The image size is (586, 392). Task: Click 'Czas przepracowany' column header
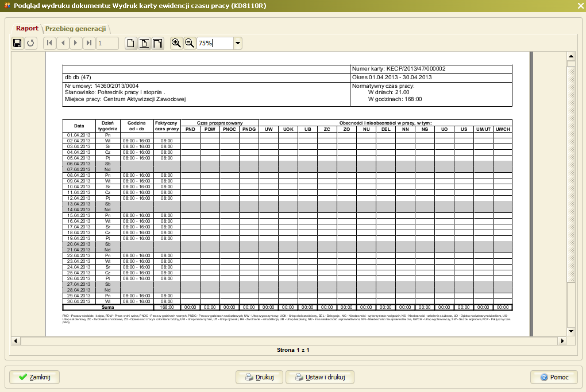click(x=219, y=123)
